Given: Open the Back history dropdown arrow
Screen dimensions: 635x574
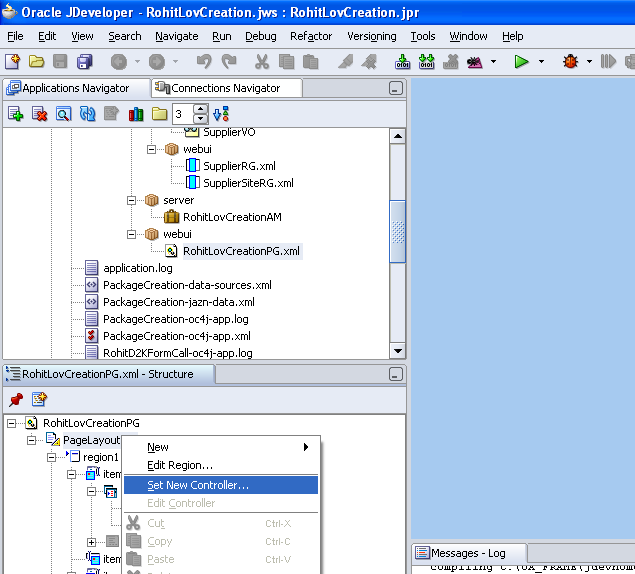Looking at the screenshot, I should (137, 62).
